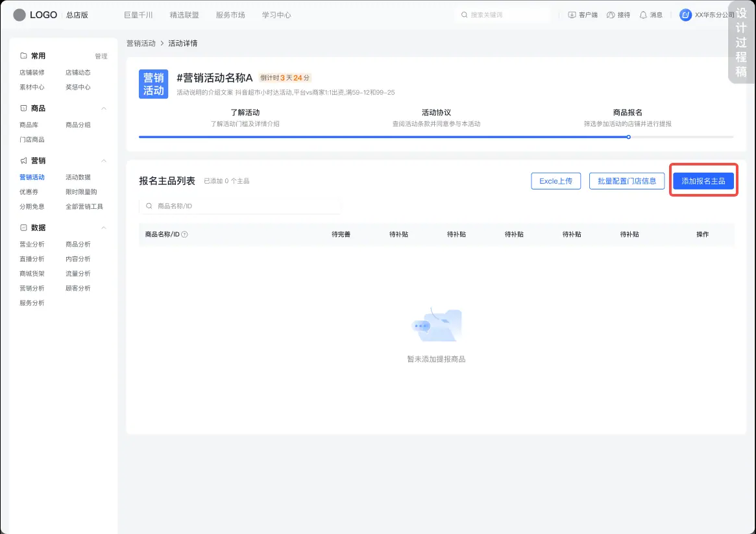Open 直播分析 in sidebar
Viewport: 756px width, 534px height.
(x=32, y=259)
